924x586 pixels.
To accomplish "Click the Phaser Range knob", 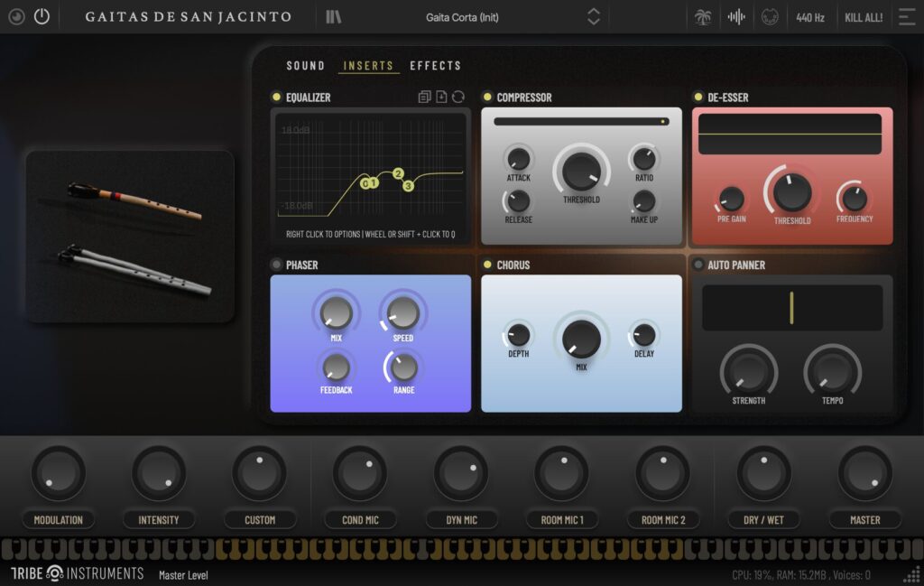I will click(x=403, y=367).
